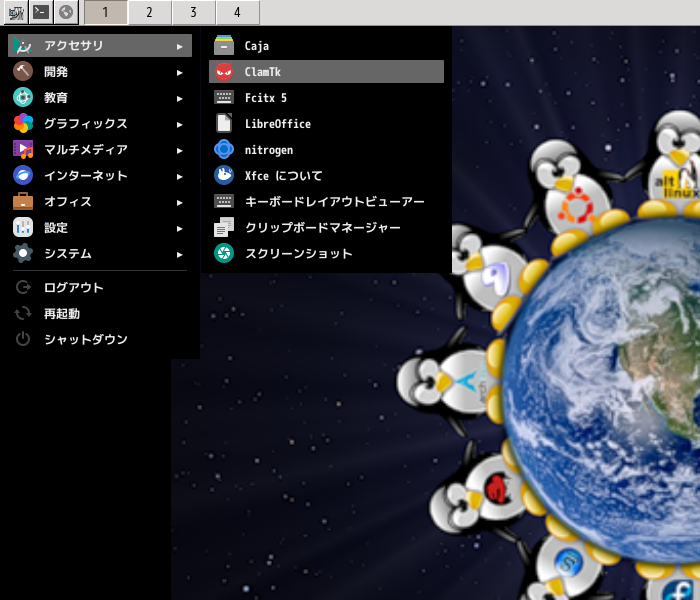
Task: Click the オフィス briefcase icon
Action: (23, 201)
